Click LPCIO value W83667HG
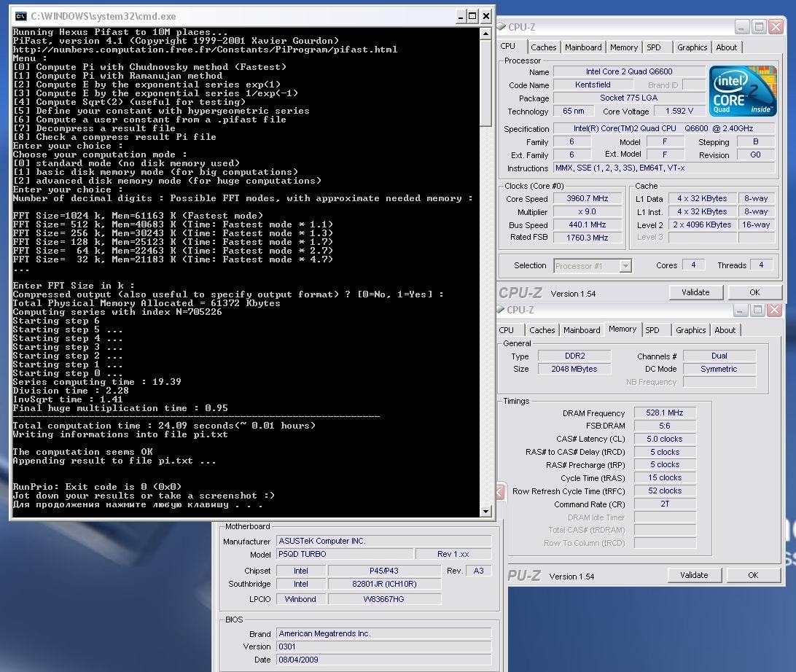 tap(383, 599)
